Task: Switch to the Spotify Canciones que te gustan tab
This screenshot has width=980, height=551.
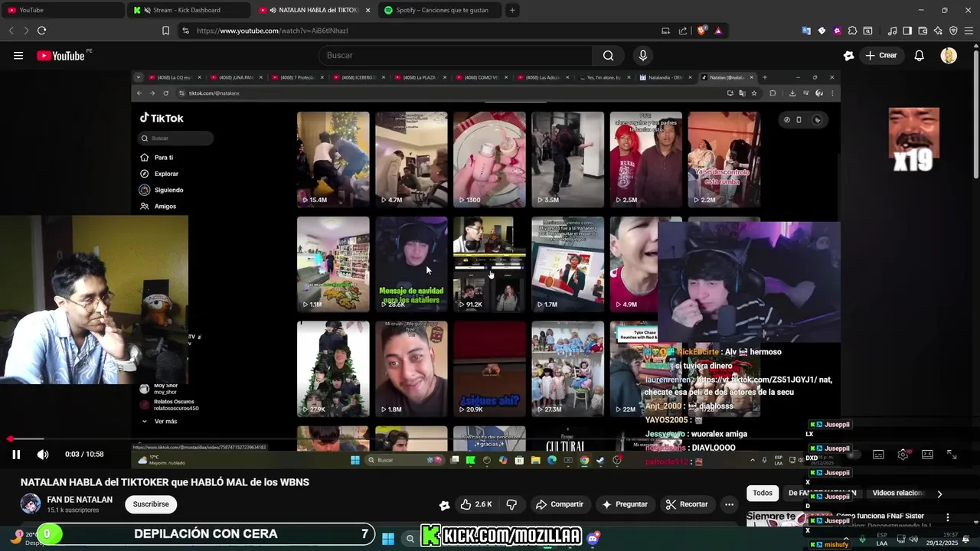Action: [x=440, y=10]
